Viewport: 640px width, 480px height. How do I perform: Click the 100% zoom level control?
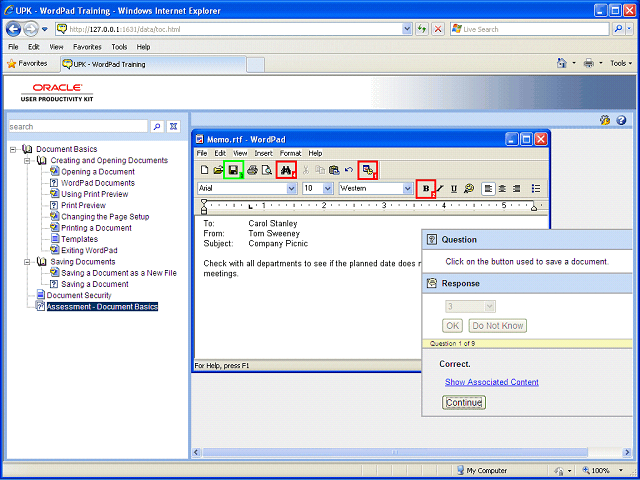pos(603,470)
